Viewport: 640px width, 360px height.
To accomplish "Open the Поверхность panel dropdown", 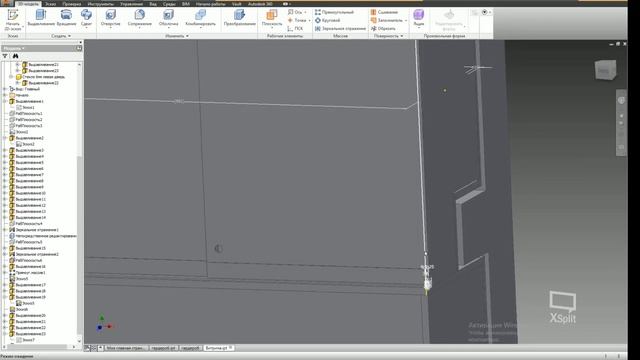I will tap(389, 36).
